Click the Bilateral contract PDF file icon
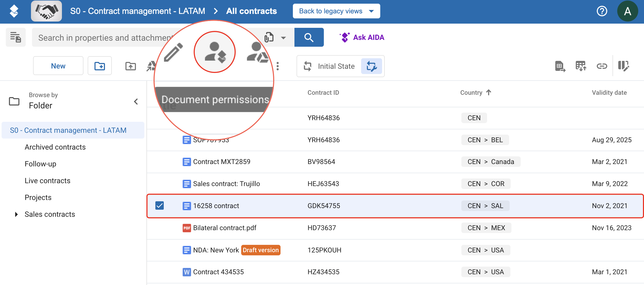The image size is (644, 285). coord(187,228)
